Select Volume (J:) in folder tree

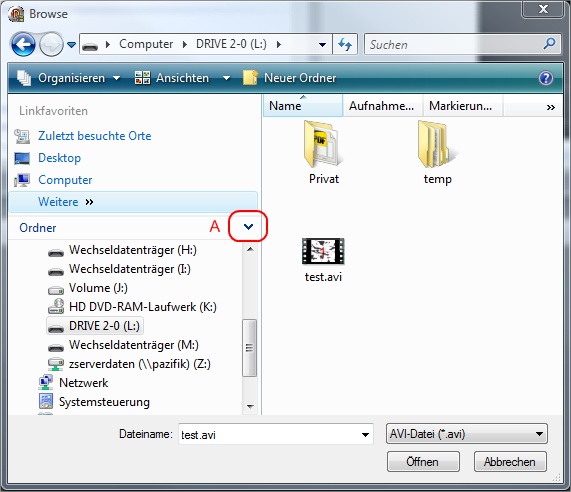[98, 288]
